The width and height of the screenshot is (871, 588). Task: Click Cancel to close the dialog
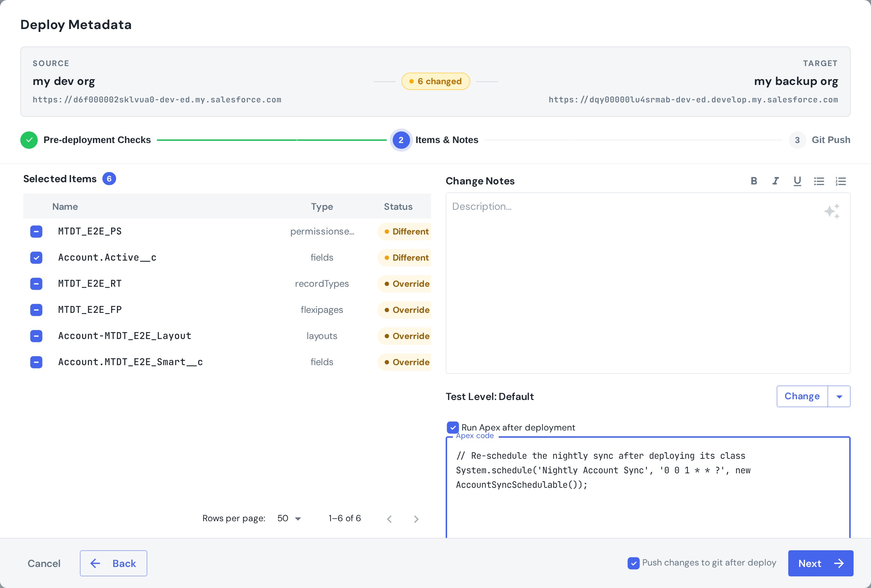44,563
